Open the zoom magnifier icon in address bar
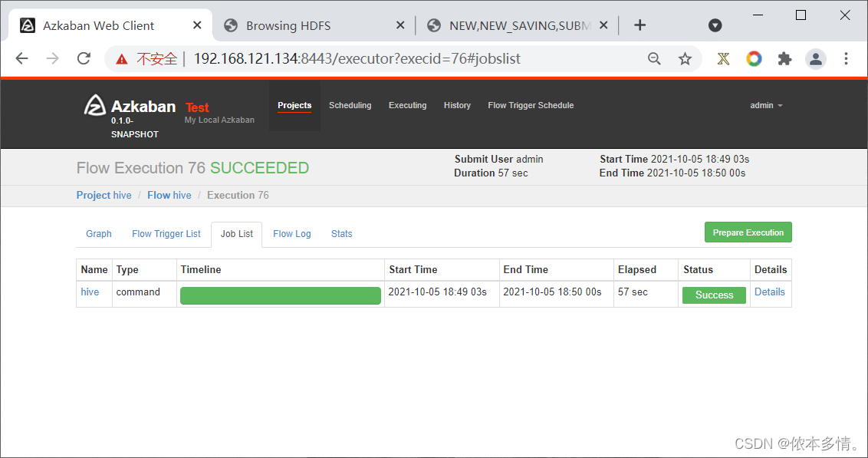Viewport: 868px width, 458px height. point(654,58)
